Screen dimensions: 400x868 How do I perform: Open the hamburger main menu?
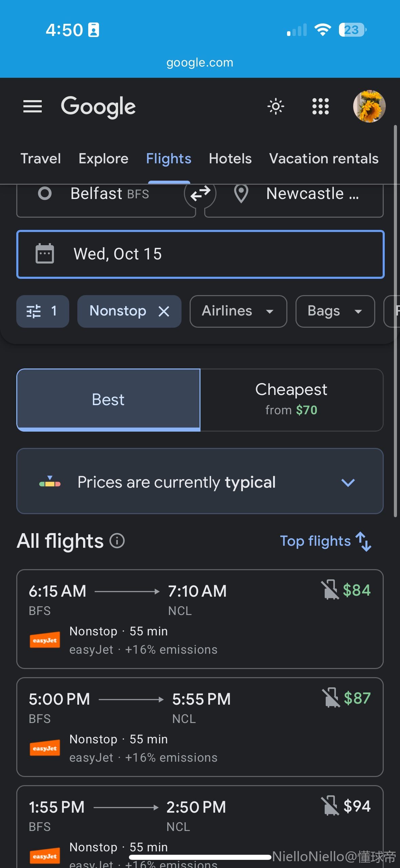pos(32,106)
